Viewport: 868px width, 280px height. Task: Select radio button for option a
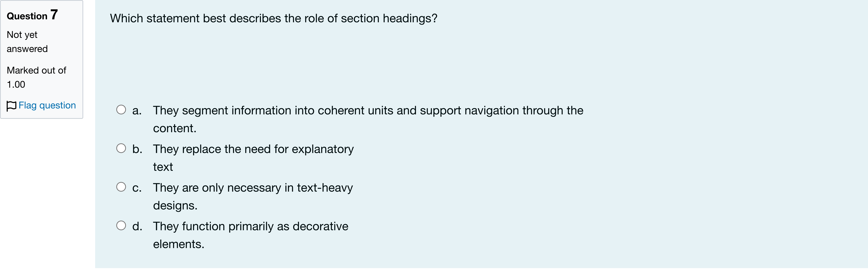point(121,110)
